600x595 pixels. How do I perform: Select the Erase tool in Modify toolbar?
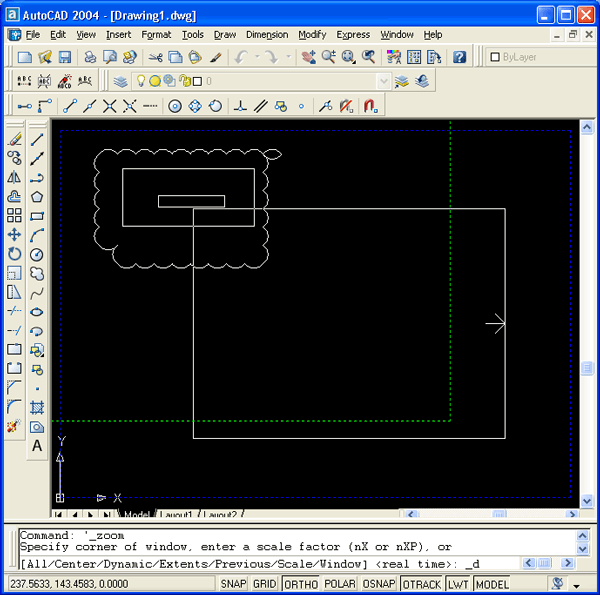[14, 139]
